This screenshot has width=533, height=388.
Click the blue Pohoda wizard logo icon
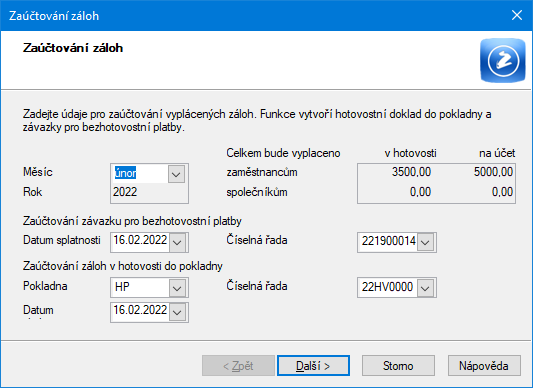[503, 61]
